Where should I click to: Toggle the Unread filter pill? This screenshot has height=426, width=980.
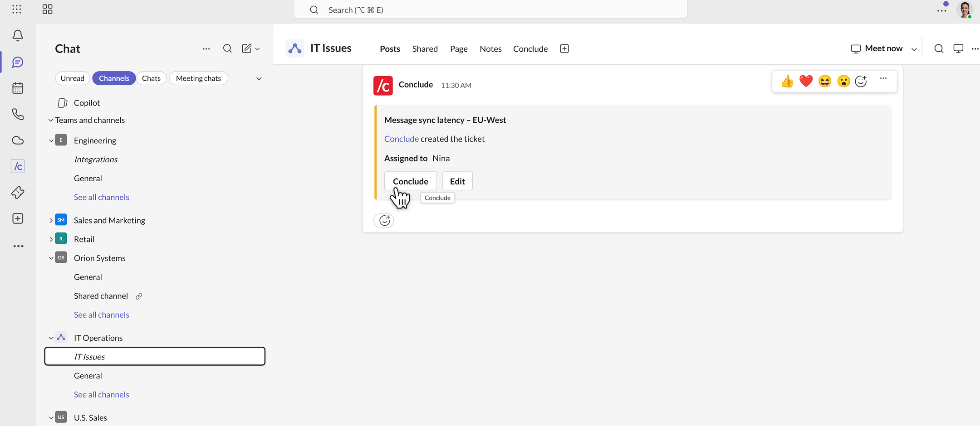click(73, 78)
